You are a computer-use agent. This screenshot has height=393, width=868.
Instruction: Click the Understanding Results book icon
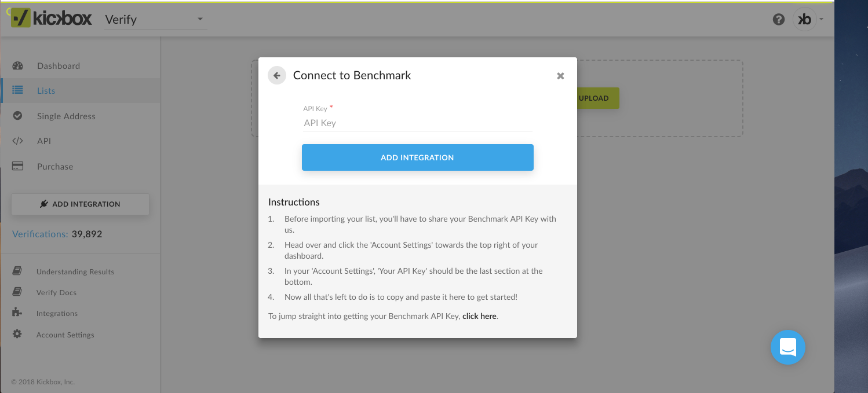[17, 271]
